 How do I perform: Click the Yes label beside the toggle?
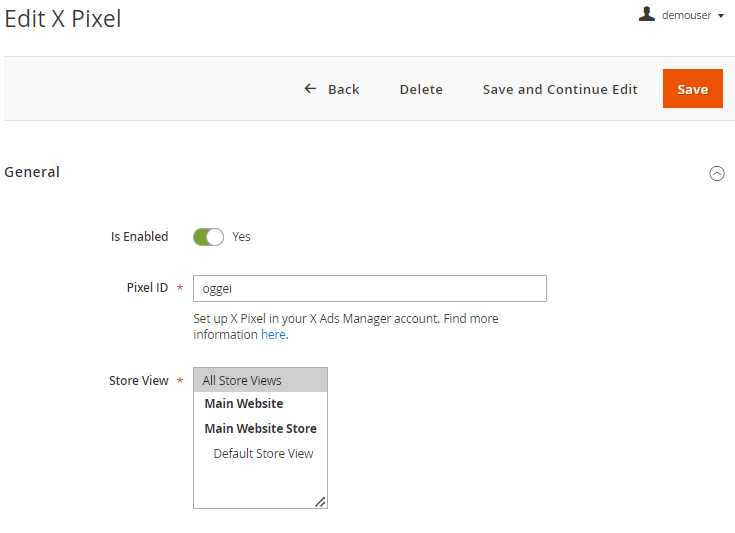(241, 237)
